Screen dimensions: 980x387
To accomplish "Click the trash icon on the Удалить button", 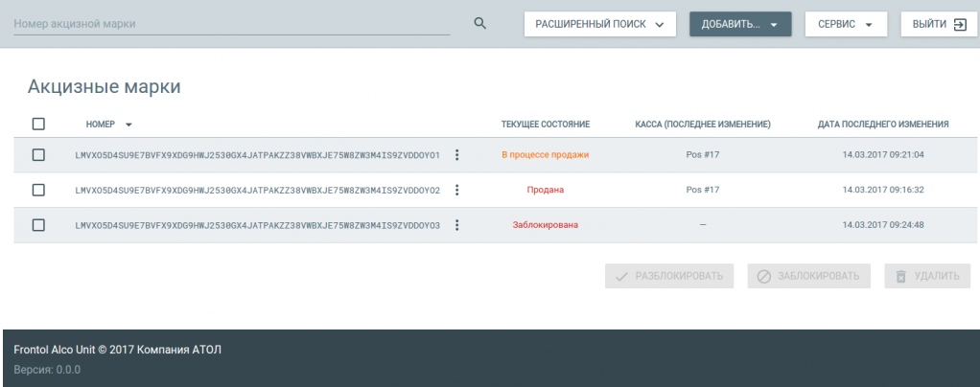I will (x=900, y=277).
